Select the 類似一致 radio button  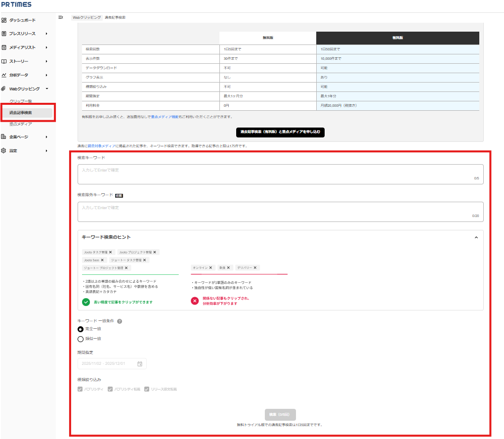[x=81, y=339]
